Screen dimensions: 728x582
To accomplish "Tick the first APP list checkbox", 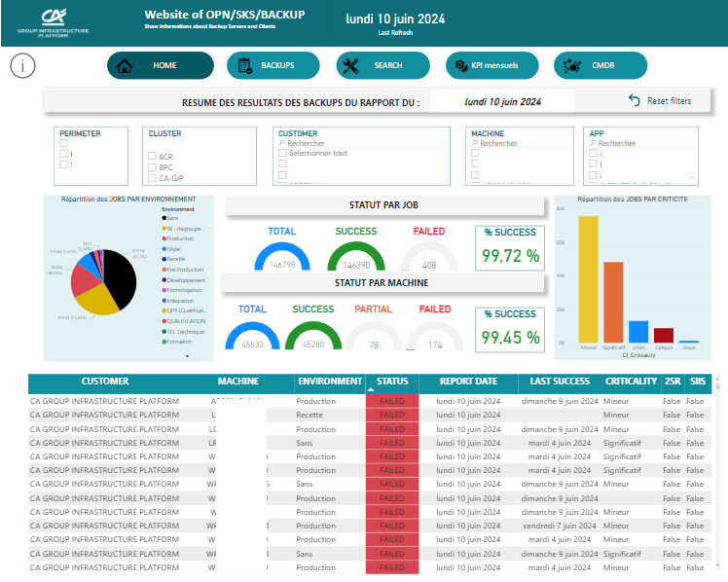I will [x=593, y=153].
